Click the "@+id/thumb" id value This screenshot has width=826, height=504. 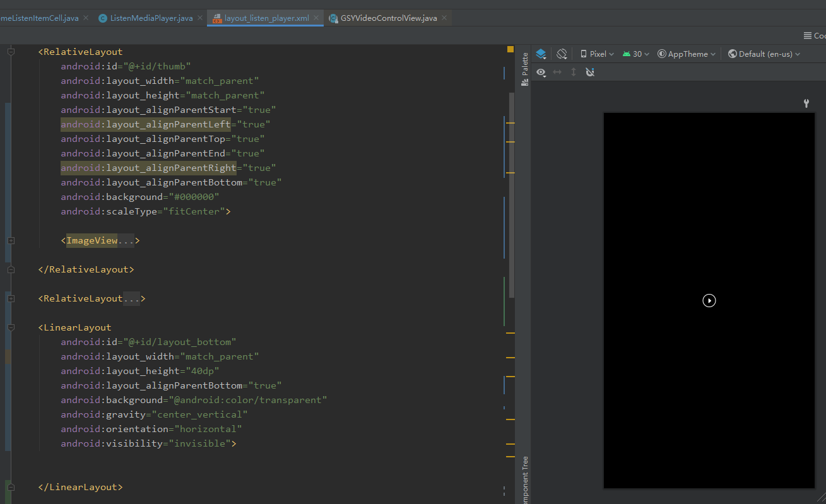pyautogui.click(x=157, y=66)
